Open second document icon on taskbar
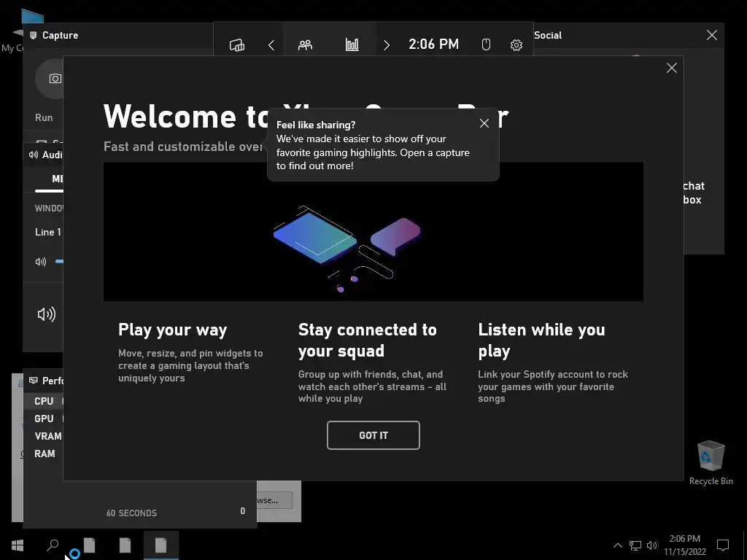 [x=125, y=545]
